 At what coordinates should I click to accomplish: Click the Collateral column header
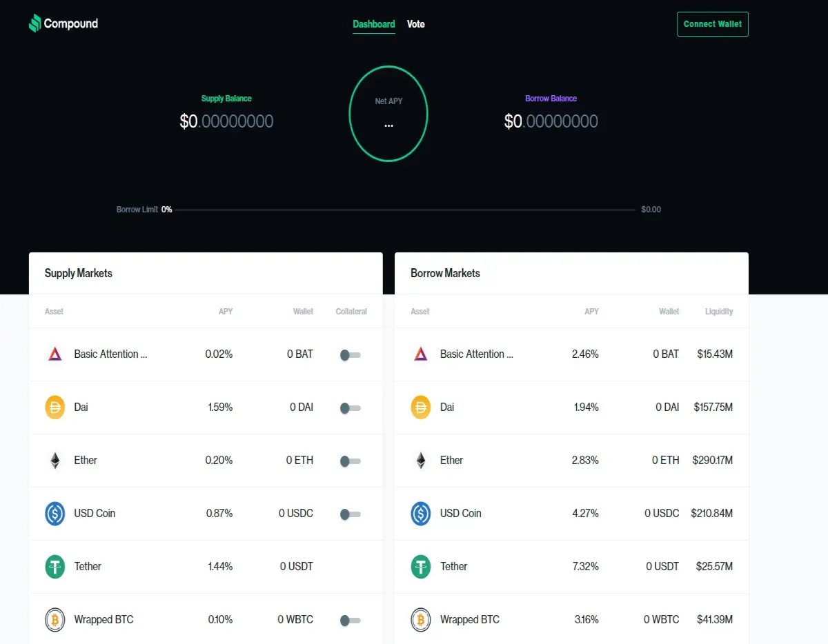coord(351,312)
